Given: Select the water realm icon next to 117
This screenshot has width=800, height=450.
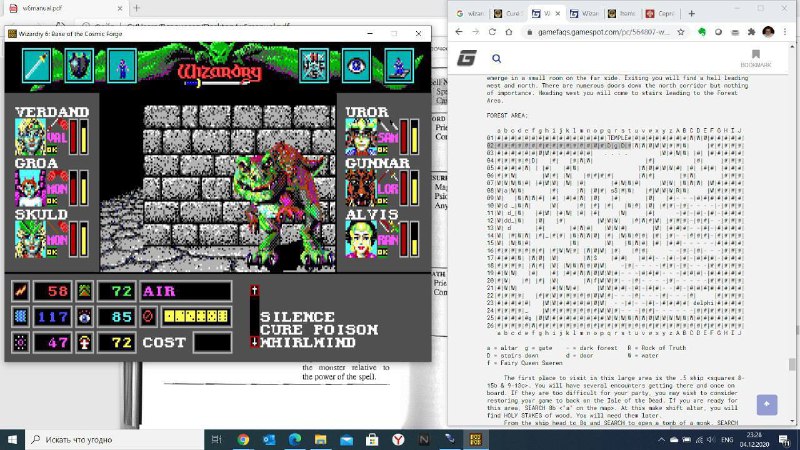Looking at the screenshot, I should (x=20, y=317).
